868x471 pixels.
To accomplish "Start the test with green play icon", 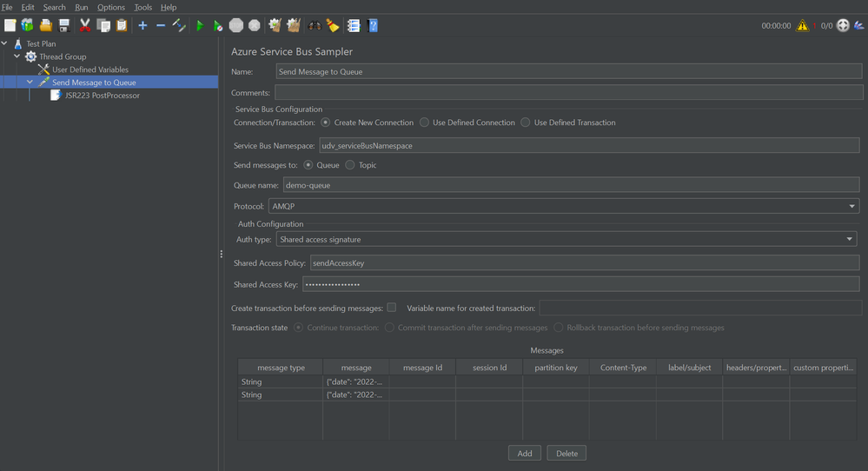I will (200, 25).
